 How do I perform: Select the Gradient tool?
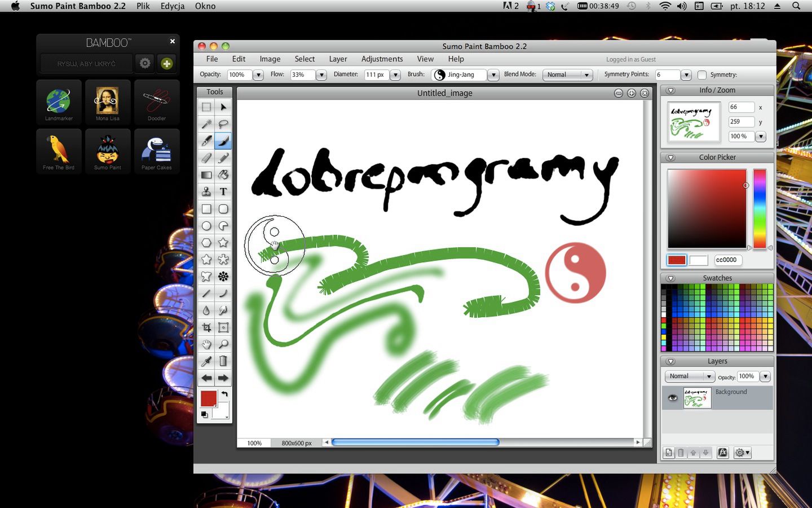click(206, 174)
